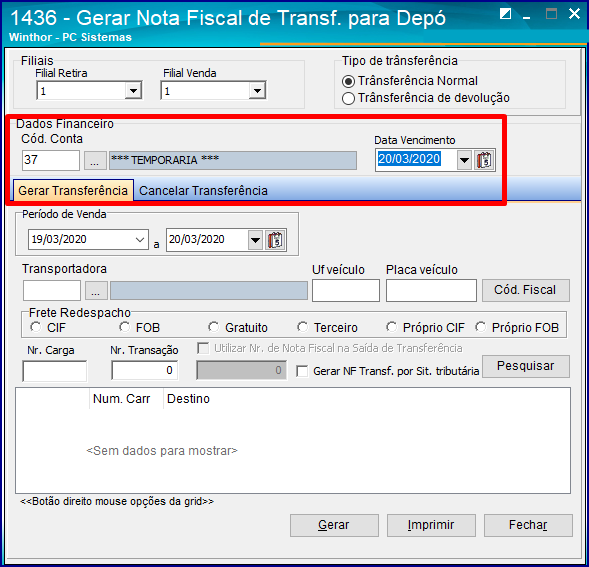Click the Destino column header
Image resolution: width=589 pixels, height=567 pixels.
188,399
